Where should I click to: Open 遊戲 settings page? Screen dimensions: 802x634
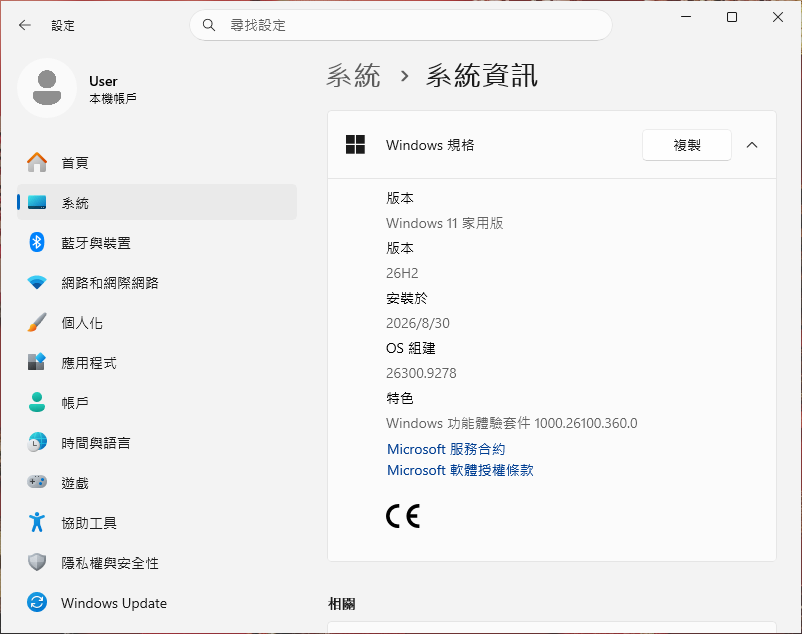pos(157,482)
